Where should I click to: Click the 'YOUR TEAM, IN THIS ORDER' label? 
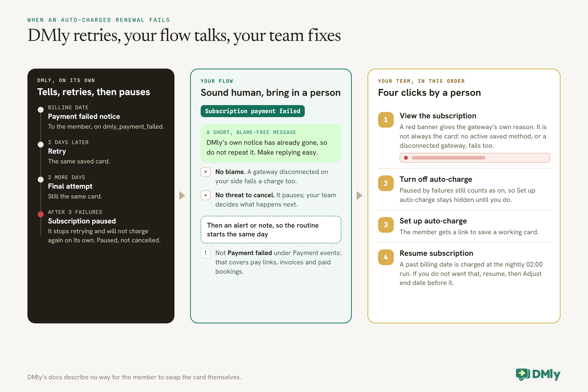421,81
